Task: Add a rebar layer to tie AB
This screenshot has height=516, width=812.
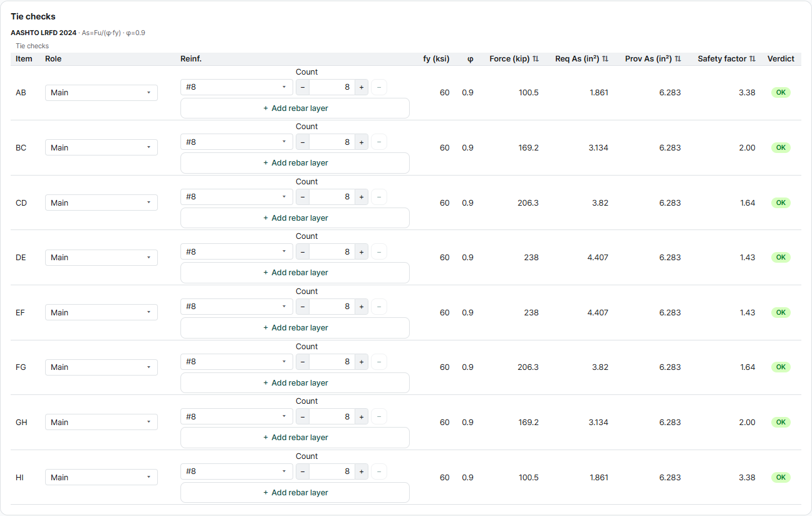Action: 295,108
